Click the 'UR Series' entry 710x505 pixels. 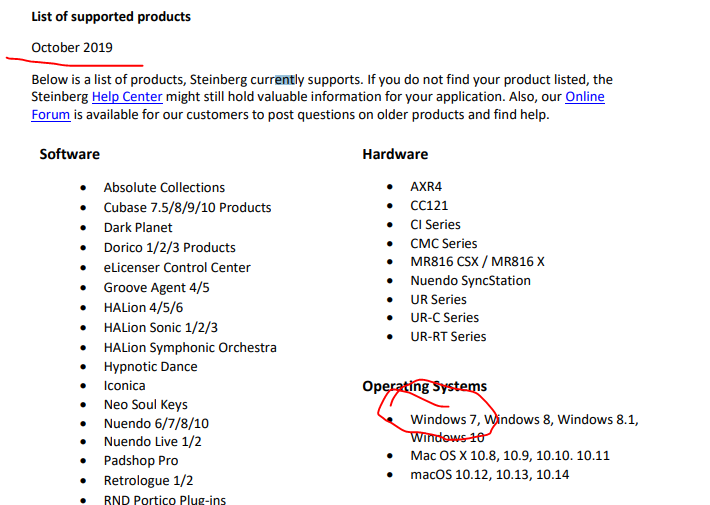pyautogui.click(x=438, y=300)
